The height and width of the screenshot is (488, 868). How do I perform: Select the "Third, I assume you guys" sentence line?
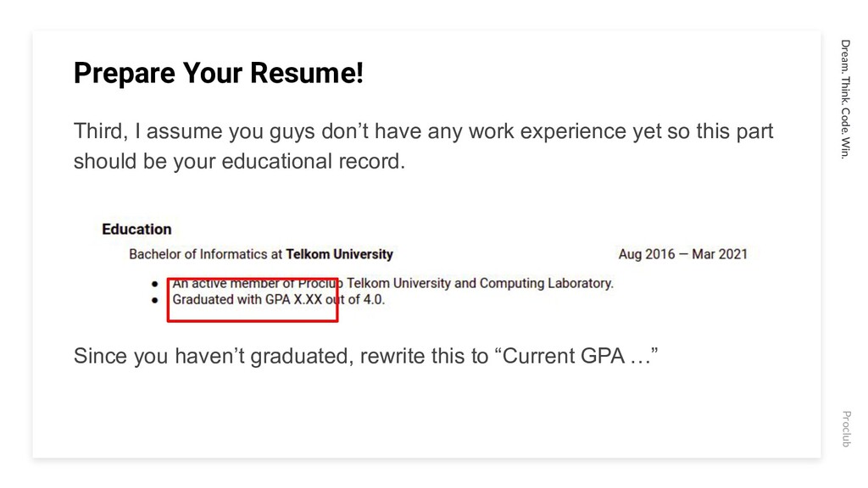tap(424, 131)
